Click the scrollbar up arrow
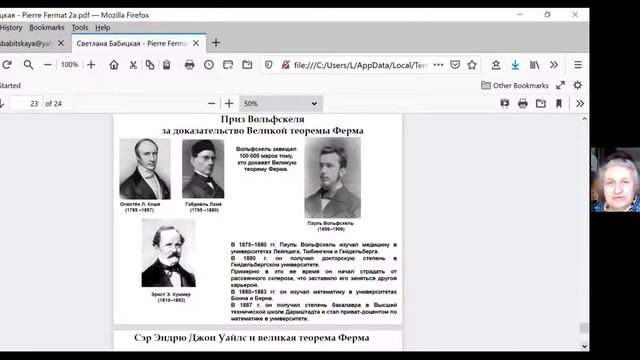640x360 pixels. pyautogui.click(x=584, y=119)
